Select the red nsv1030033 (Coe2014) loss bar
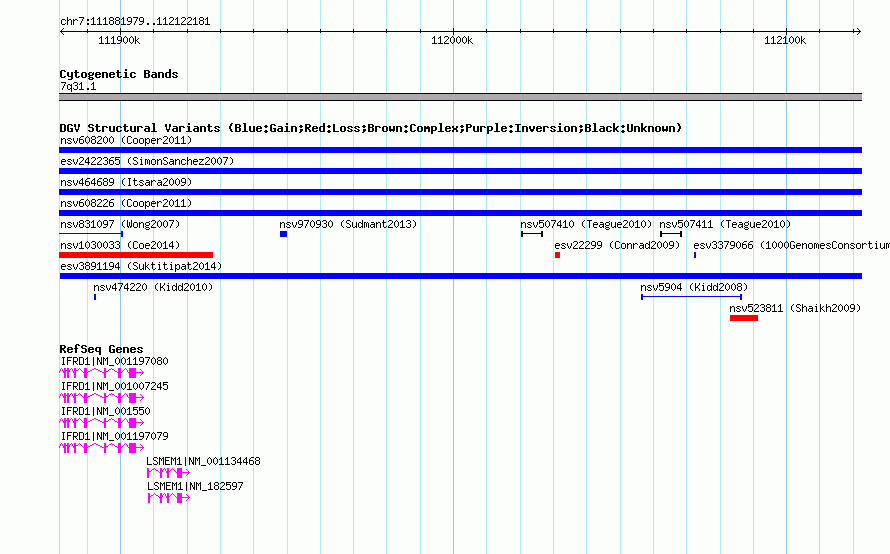The height and width of the screenshot is (554, 890). (136, 255)
